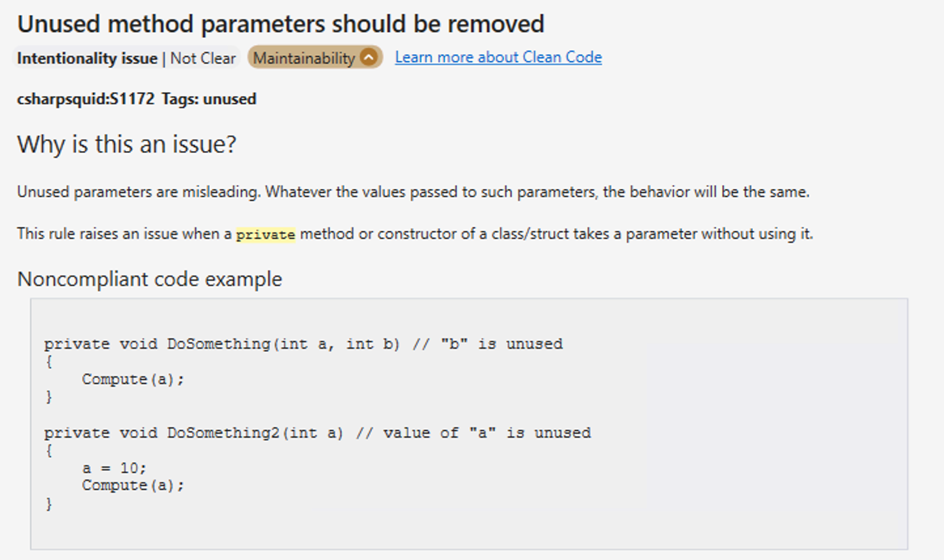
Task: Click the chevron inside the Maintainability pill
Action: [369, 57]
